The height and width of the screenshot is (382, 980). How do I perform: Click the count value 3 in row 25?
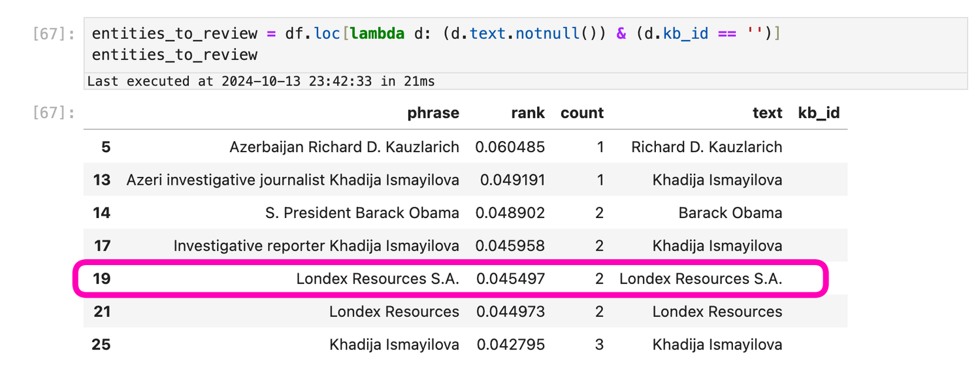coord(600,344)
